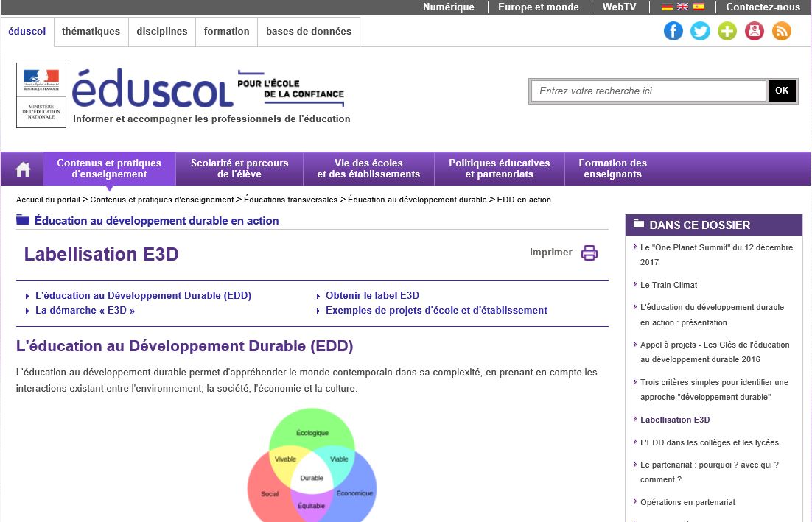
Task: Open "Le Train Climat" sidebar link
Action: (668, 285)
